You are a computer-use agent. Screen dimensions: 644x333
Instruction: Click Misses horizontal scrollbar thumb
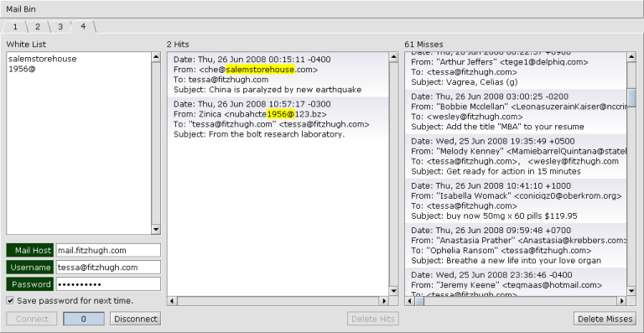(x=419, y=301)
